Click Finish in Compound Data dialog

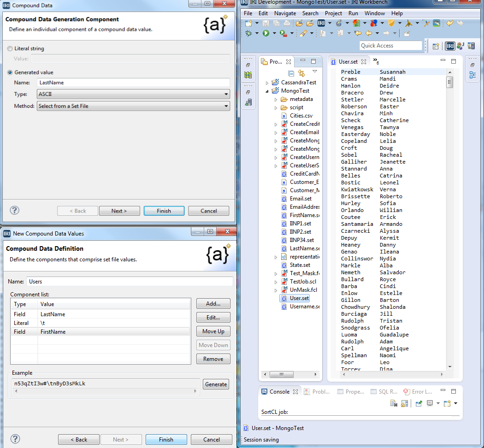click(x=164, y=211)
